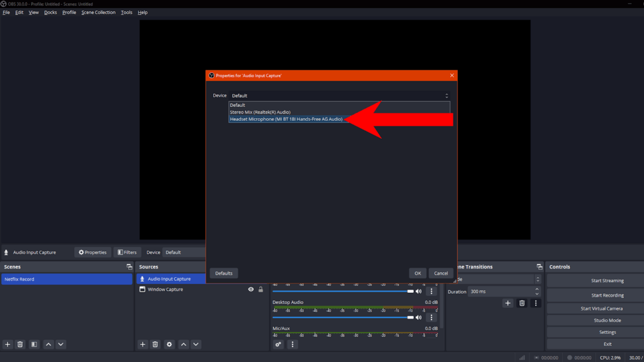This screenshot has width=644, height=362.
Task: Select Headset Microphone (MI BT 18I) option
Action: 286,119
